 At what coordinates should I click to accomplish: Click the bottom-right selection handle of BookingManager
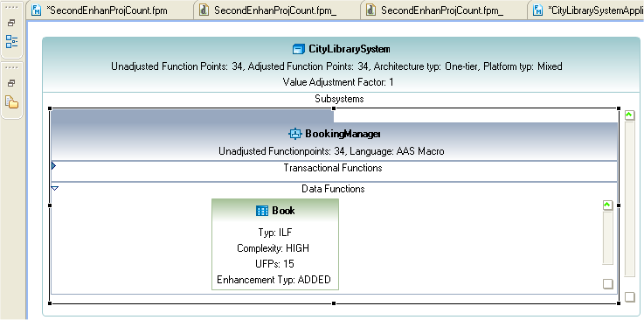[x=619, y=303]
